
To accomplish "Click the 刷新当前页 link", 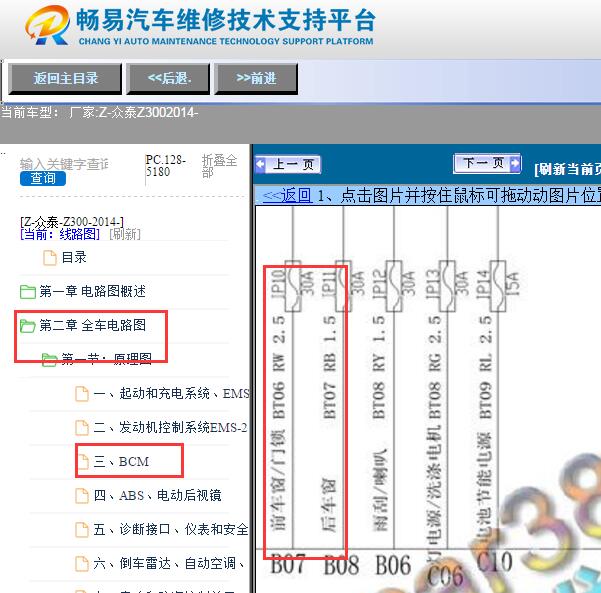I will tap(568, 169).
